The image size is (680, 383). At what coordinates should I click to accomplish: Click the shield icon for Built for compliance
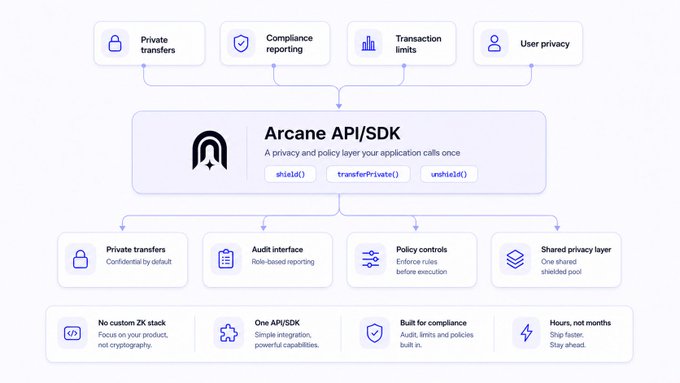click(x=374, y=333)
